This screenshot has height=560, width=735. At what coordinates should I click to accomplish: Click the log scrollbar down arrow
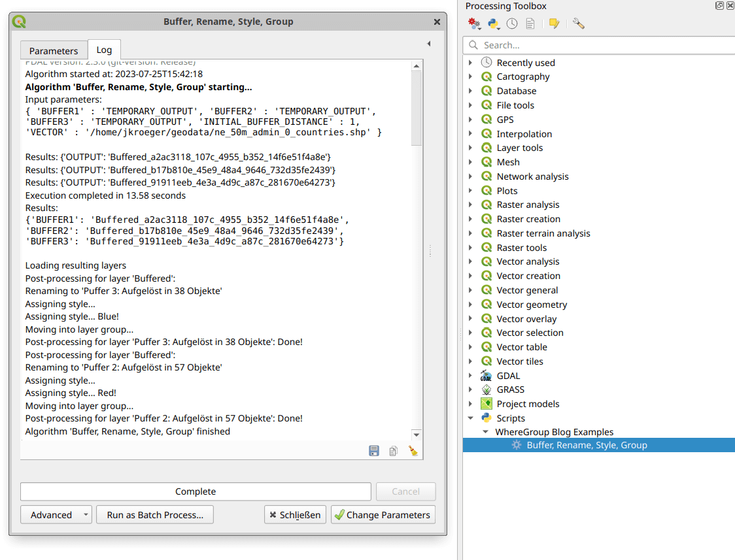(x=417, y=435)
